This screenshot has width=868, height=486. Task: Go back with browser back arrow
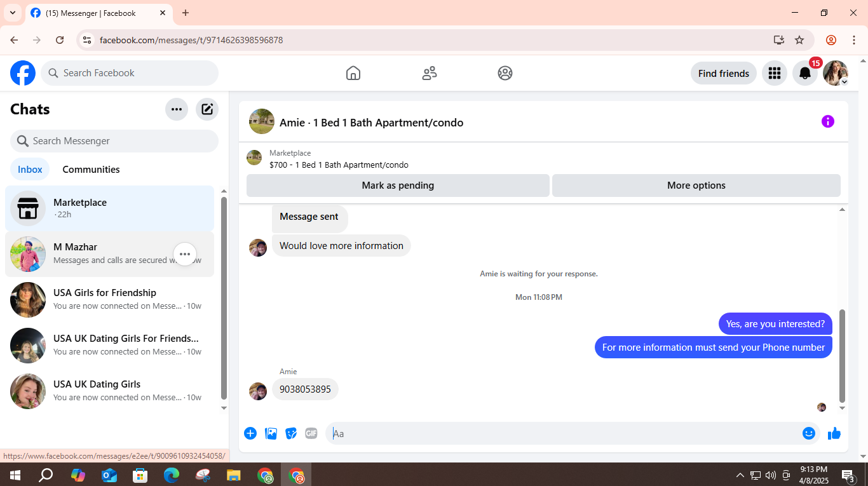pyautogui.click(x=14, y=40)
